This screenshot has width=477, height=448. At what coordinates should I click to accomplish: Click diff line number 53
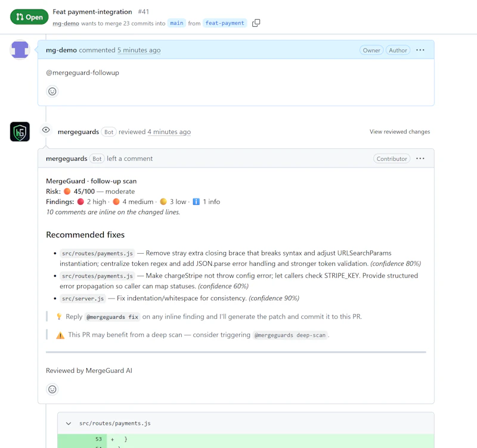(98, 439)
